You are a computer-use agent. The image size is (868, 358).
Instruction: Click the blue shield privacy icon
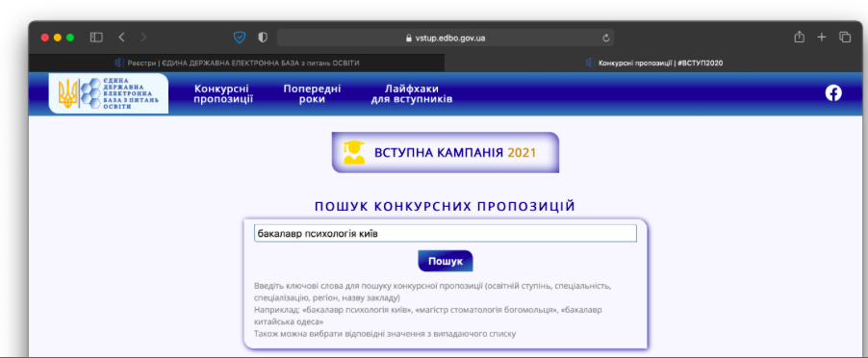click(240, 38)
